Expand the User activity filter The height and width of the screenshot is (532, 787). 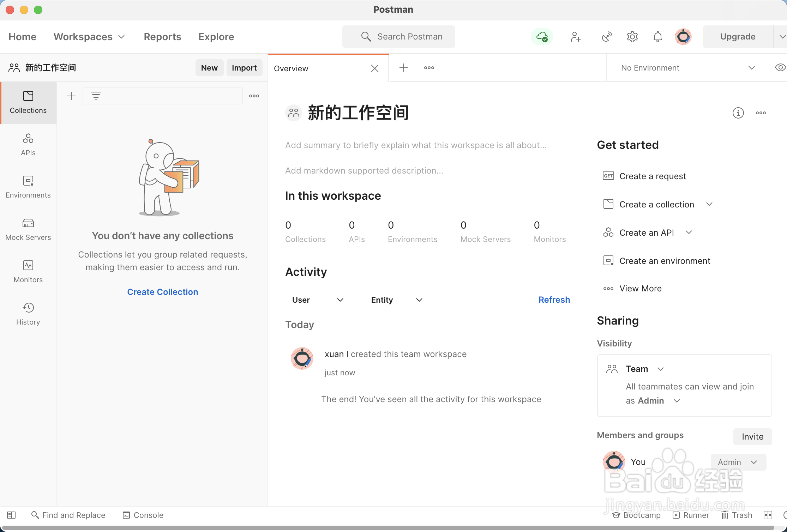point(318,300)
